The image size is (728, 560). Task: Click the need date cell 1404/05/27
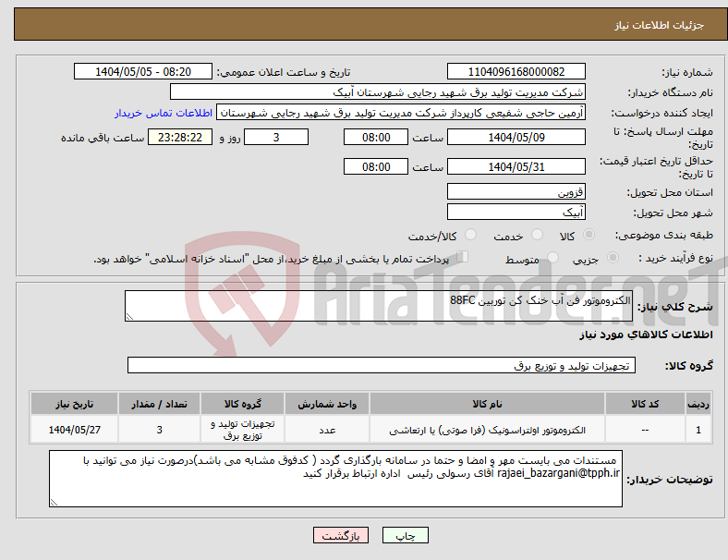74,430
